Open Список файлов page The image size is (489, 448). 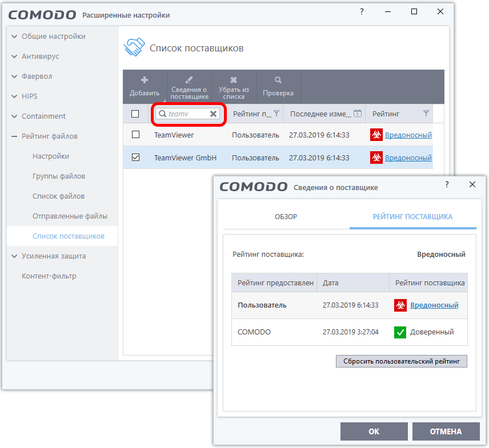click(59, 196)
